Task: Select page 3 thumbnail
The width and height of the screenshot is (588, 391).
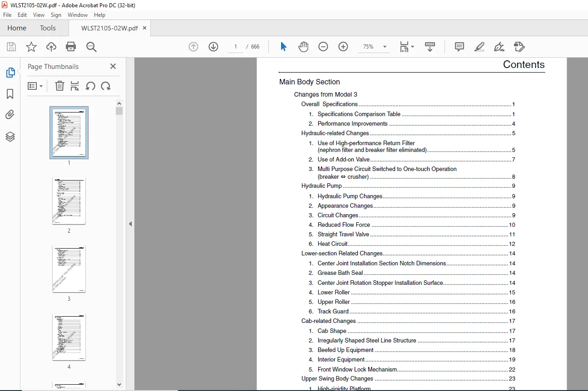Action: pos(69,269)
